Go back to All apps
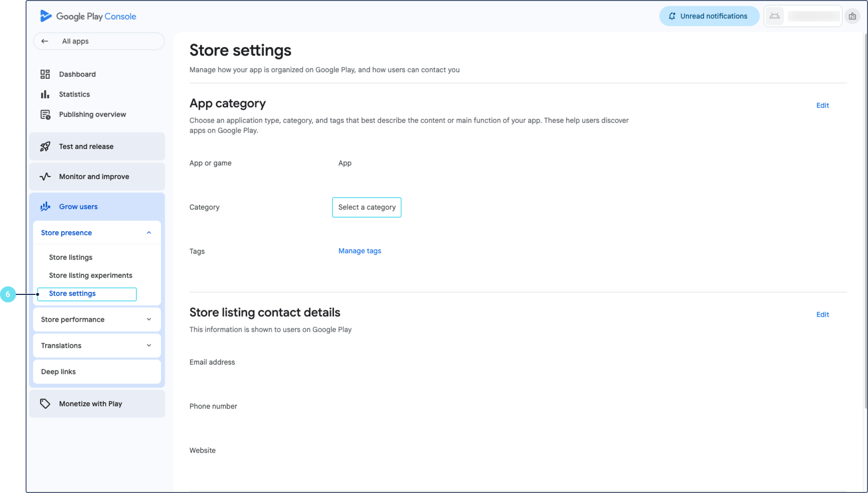The width and height of the screenshot is (868, 493). point(99,41)
